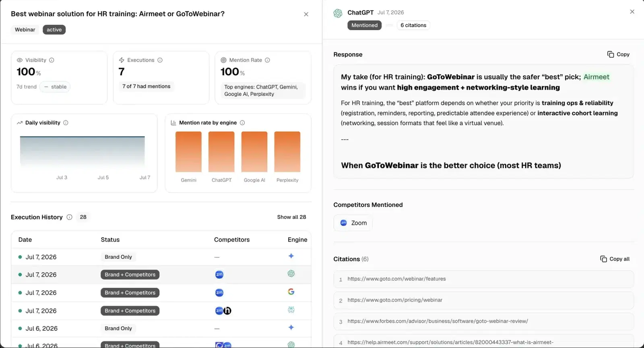Click the info icon beside Execution History
The image size is (644, 348).
point(69,217)
